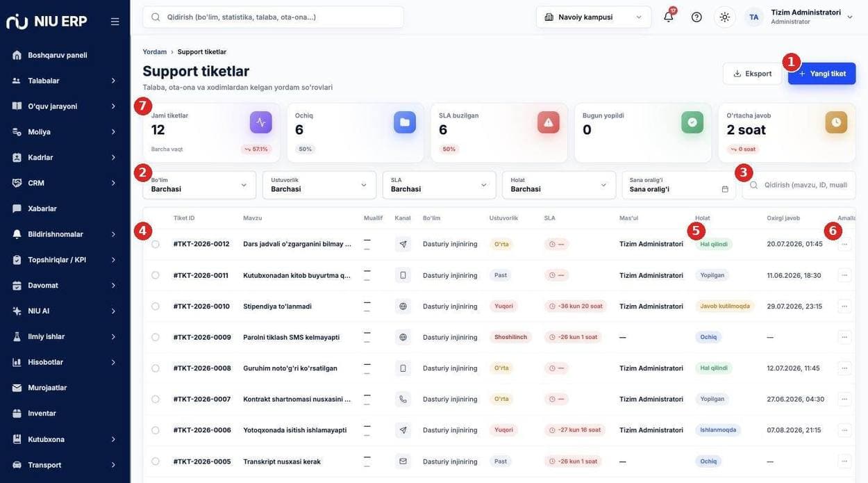
Task: Focus the ticket search field by mavzu, ID
Action: click(x=799, y=185)
